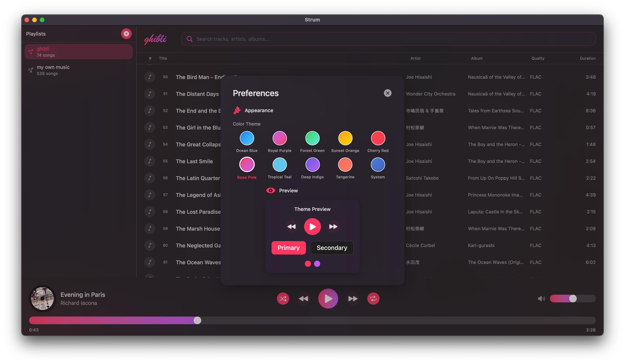Select Tangerine color theme
The width and height of the screenshot is (625, 364).
coord(345,165)
